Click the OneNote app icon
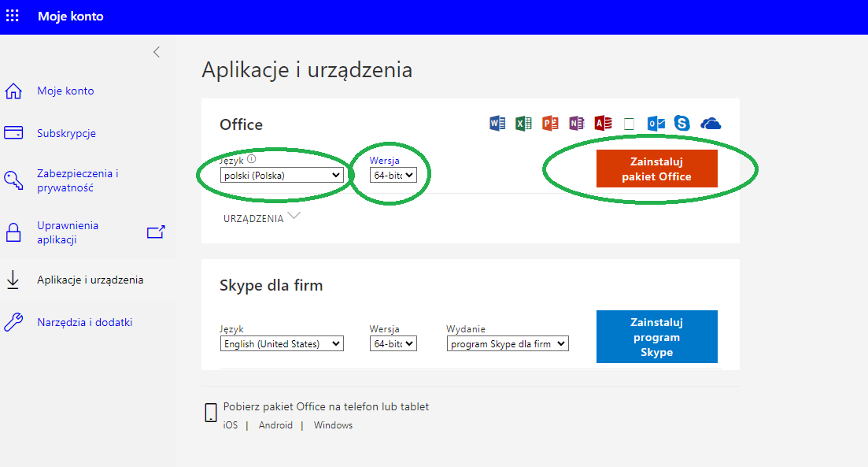 pos(576,123)
